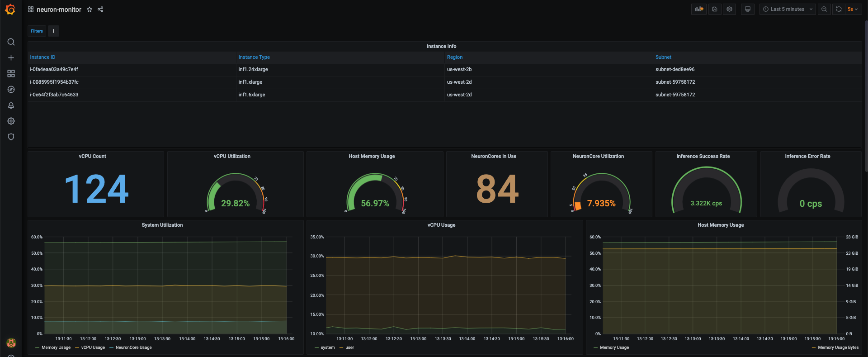Open Inference Success Rate panel title menu

pos(703,156)
